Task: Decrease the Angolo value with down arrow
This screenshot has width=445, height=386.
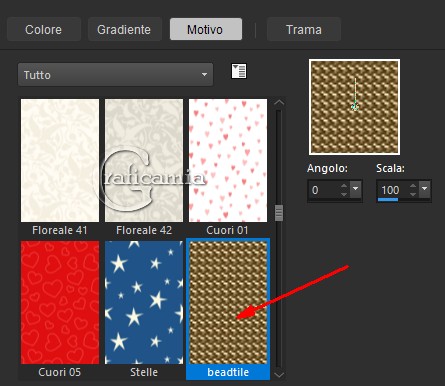Action: coord(344,194)
